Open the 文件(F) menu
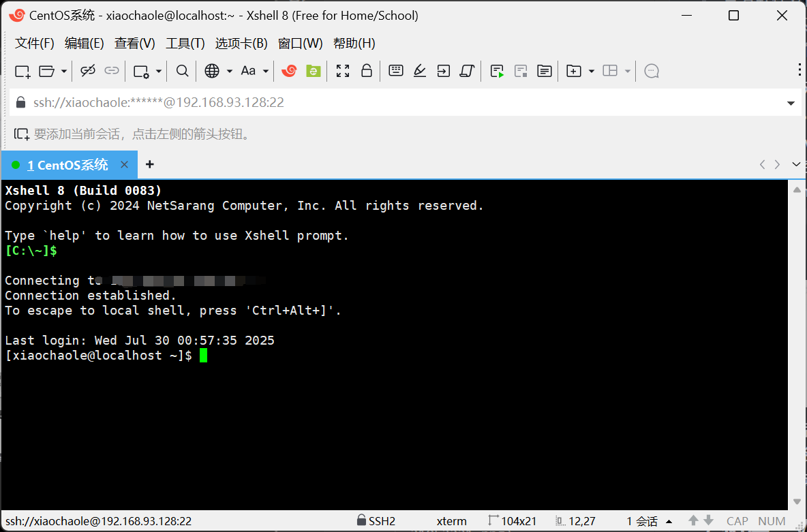This screenshot has height=532, width=807. (35, 43)
